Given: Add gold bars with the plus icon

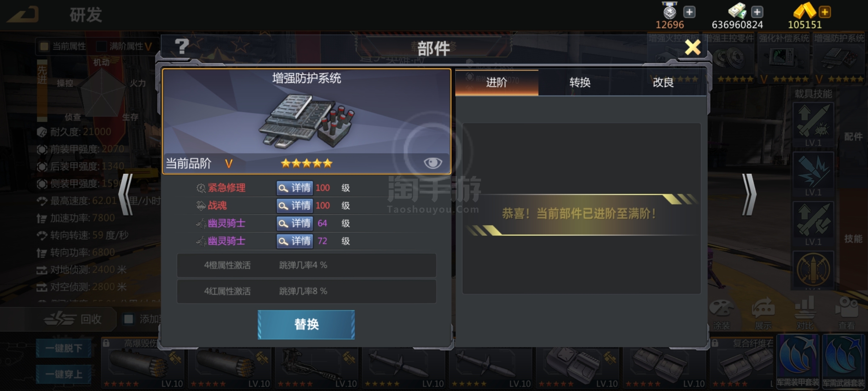Looking at the screenshot, I should tap(825, 12).
